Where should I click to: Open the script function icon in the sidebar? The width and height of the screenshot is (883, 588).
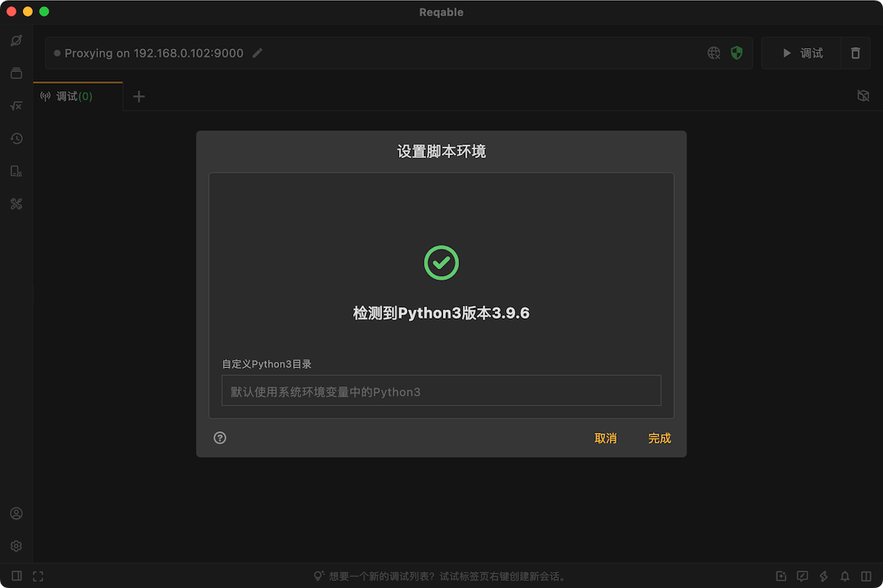point(16,106)
